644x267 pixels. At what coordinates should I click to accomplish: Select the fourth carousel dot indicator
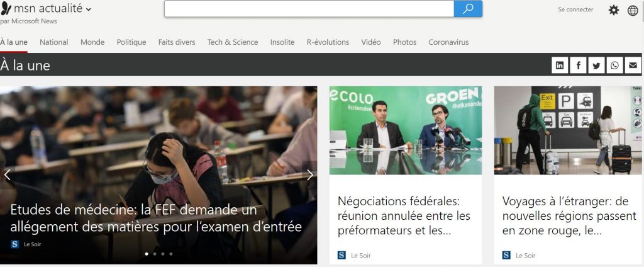tap(171, 254)
